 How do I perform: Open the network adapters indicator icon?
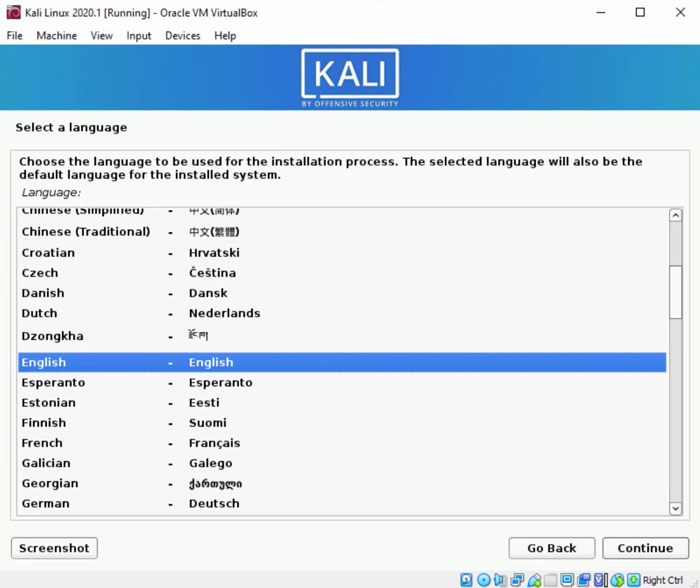point(517,580)
